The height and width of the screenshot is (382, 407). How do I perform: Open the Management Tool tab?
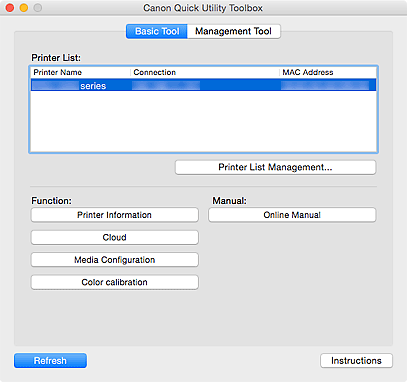[x=234, y=31]
